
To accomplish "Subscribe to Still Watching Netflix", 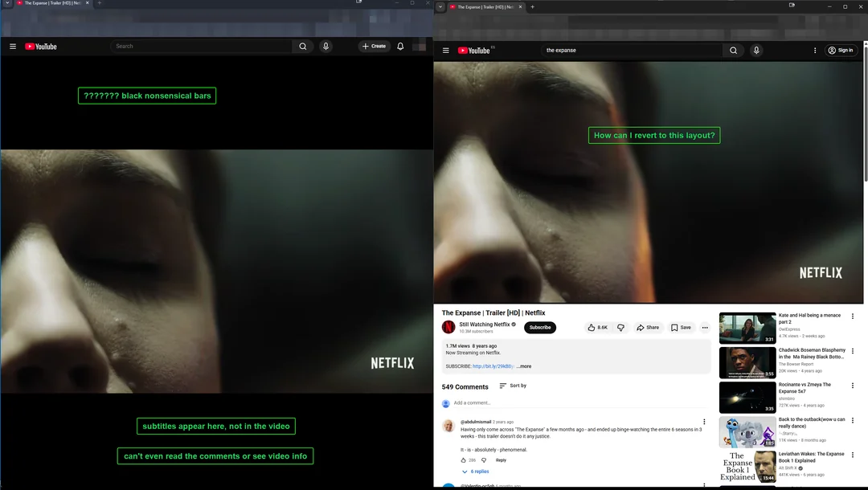I will coord(539,327).
